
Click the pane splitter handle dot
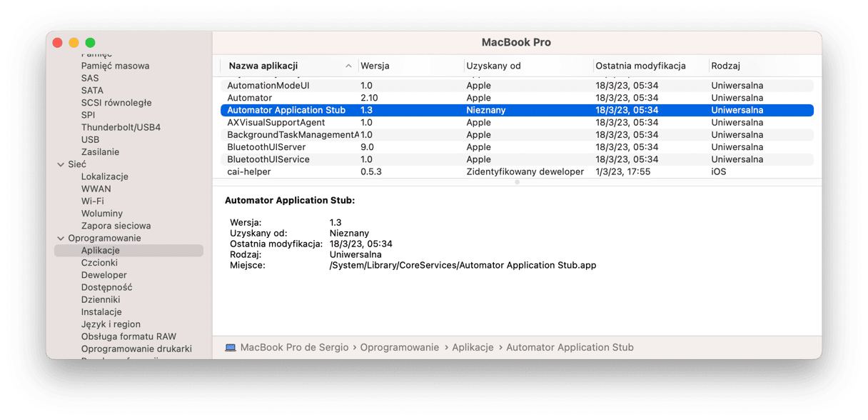tap(517, 182)
